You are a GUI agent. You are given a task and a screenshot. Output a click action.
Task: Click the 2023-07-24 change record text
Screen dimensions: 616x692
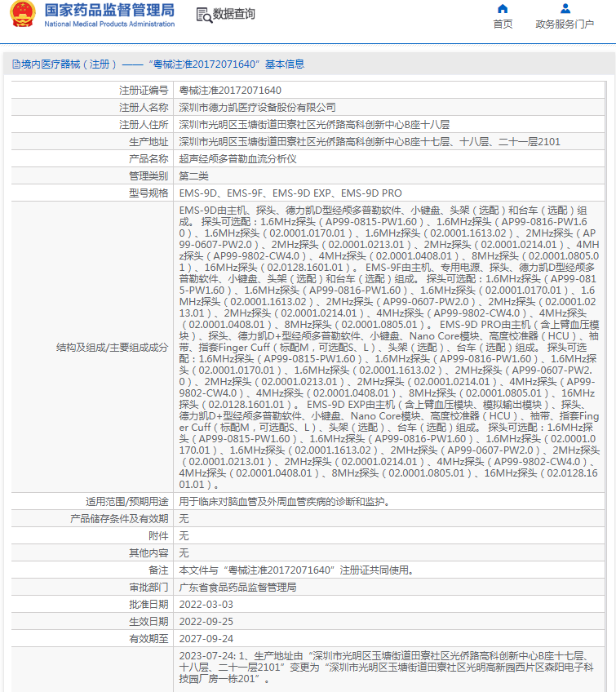[386, 668]
